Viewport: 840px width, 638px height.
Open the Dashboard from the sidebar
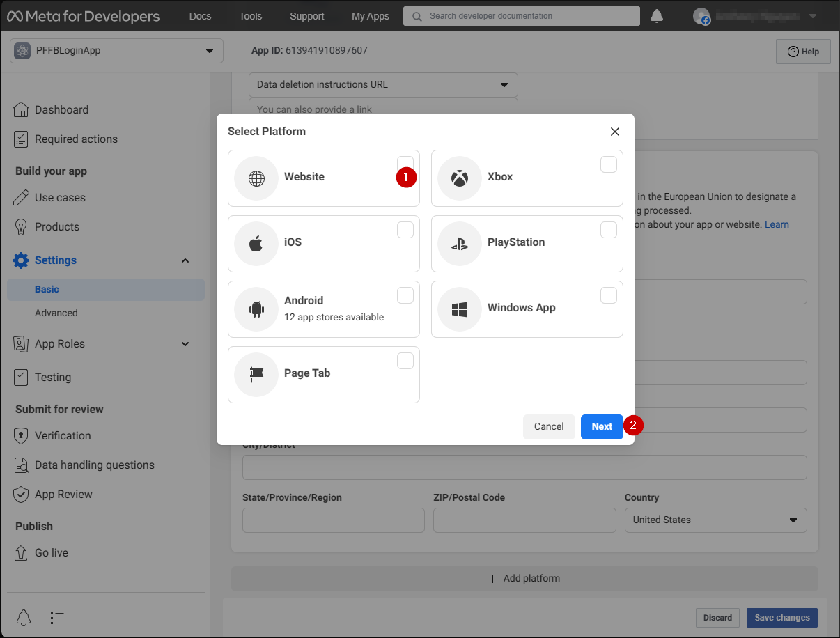coord(61,109)
